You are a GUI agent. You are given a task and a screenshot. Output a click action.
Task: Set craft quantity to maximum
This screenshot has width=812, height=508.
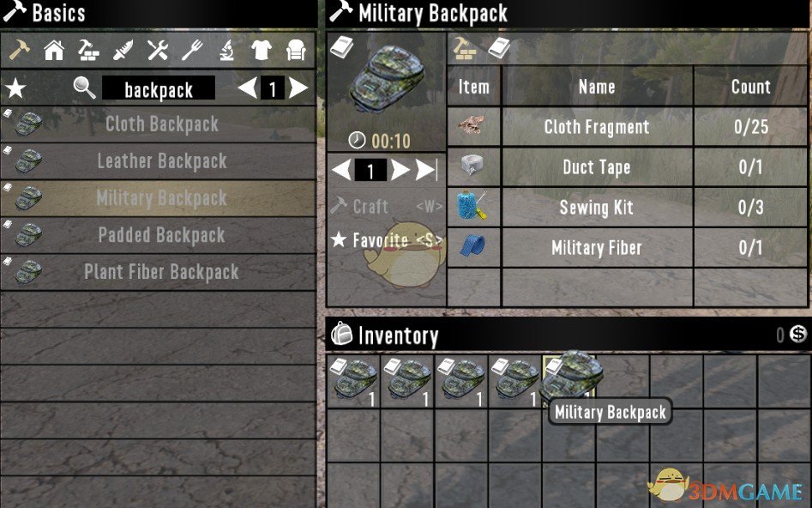(427, 170)
